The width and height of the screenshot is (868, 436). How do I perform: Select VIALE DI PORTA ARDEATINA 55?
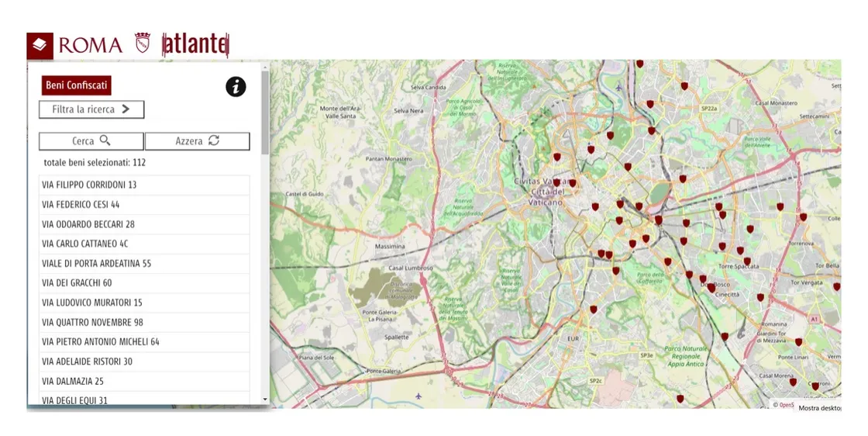pyautogui.click(x=144, y=264)
